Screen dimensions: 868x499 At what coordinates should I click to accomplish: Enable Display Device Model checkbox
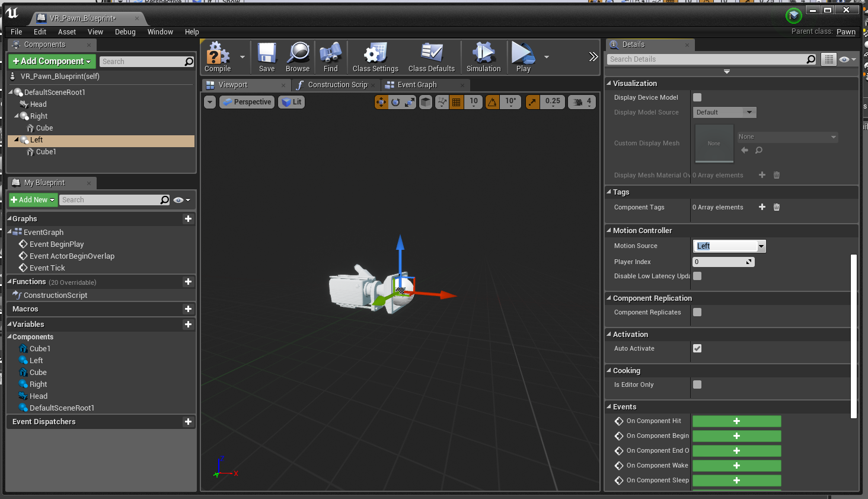pyautogui.click(x=697, y=97)
